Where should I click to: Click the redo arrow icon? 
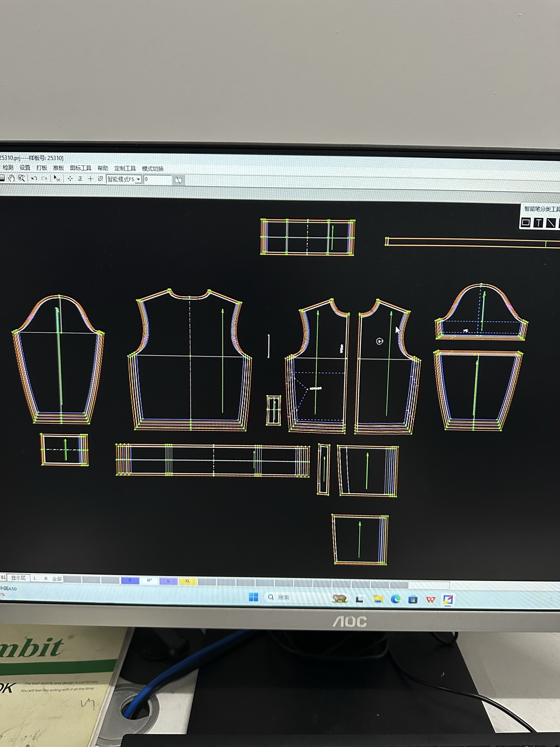pos(44,178)
